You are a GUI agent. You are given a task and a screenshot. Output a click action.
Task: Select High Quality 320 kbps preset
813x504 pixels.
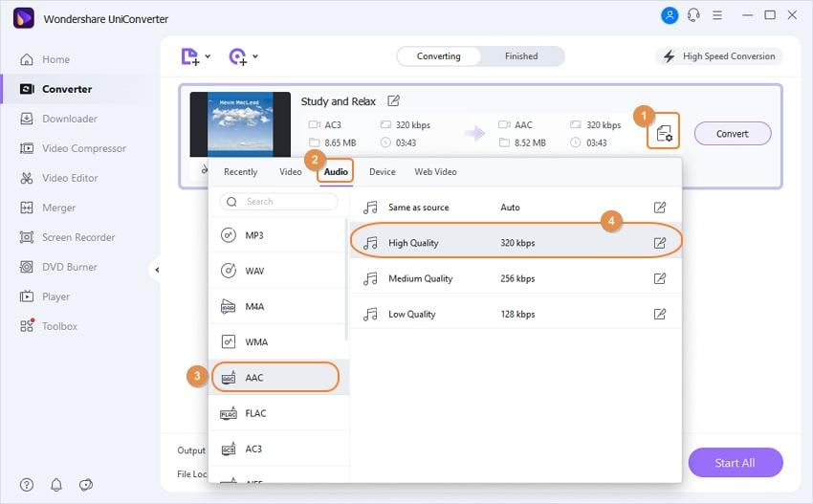[516, 243]
